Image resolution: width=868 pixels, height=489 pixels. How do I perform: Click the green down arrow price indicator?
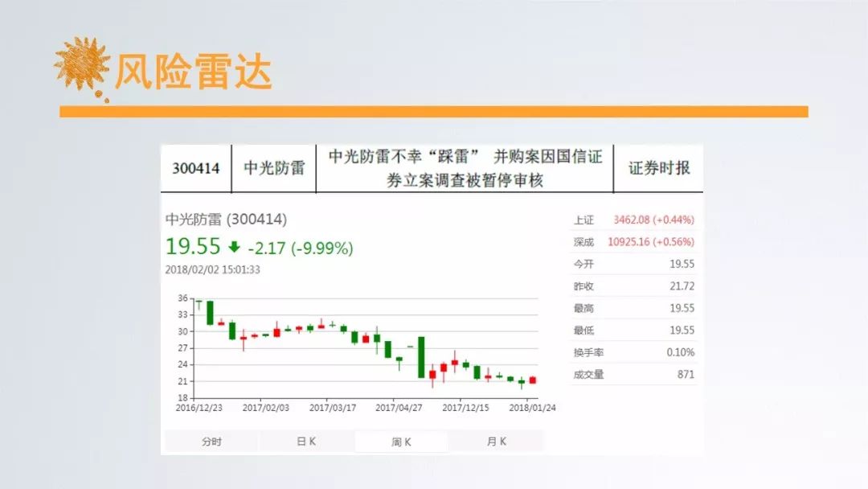click(x=234, y=247)
